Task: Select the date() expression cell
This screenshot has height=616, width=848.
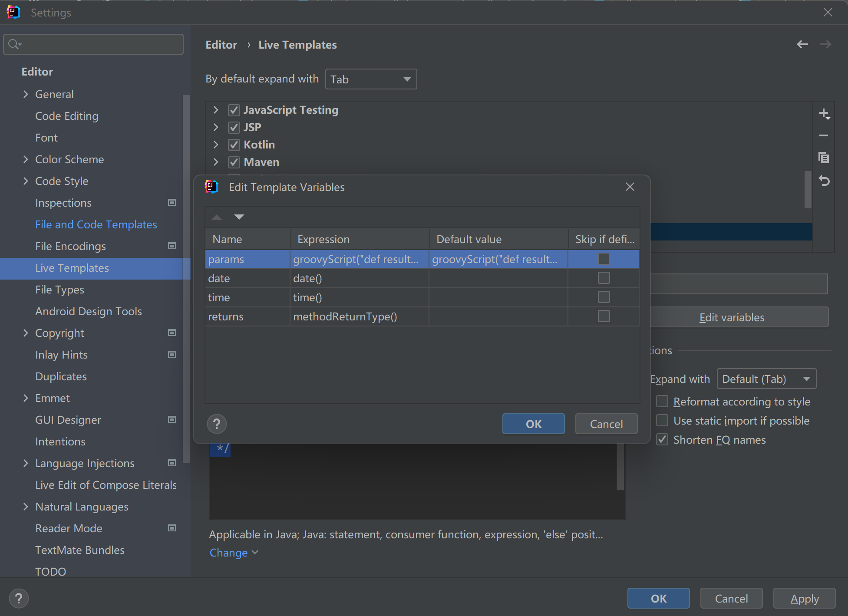Action: click(360, 278)
